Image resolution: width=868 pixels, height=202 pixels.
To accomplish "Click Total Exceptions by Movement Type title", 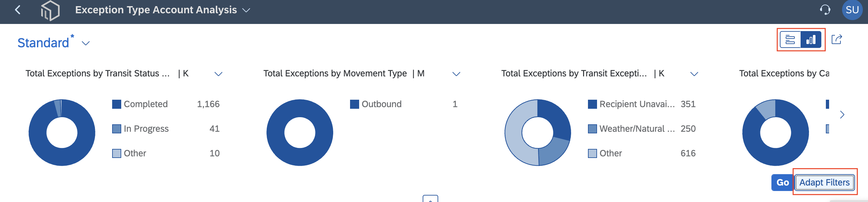I will coord(335,74).
